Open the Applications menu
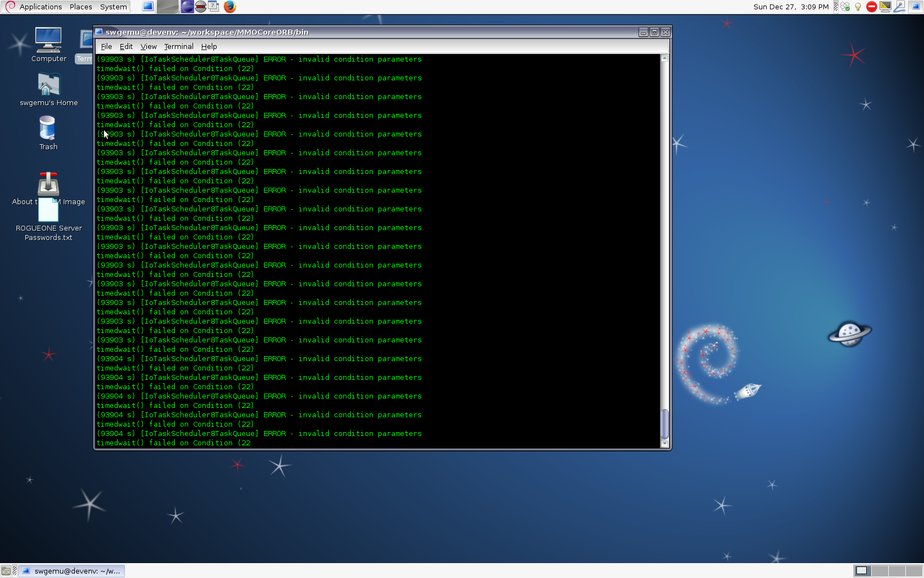This screenshot has height=578, width=924. coord(41,7)
